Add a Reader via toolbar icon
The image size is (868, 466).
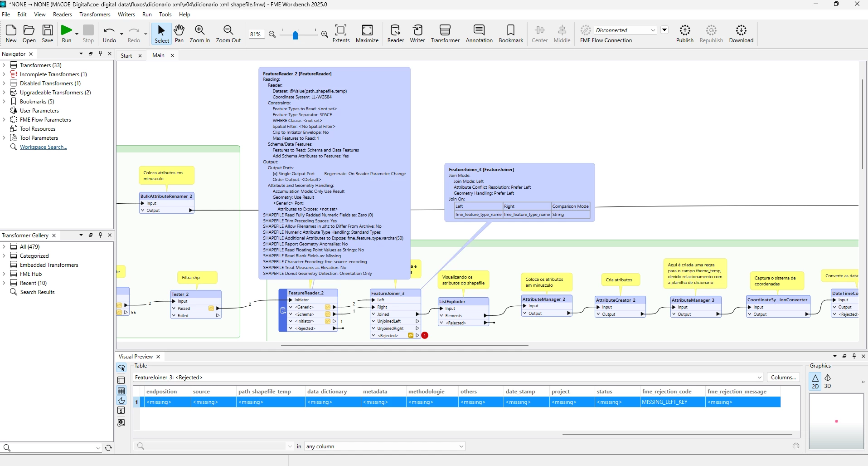pyautogui.click(x=395, y=34)
